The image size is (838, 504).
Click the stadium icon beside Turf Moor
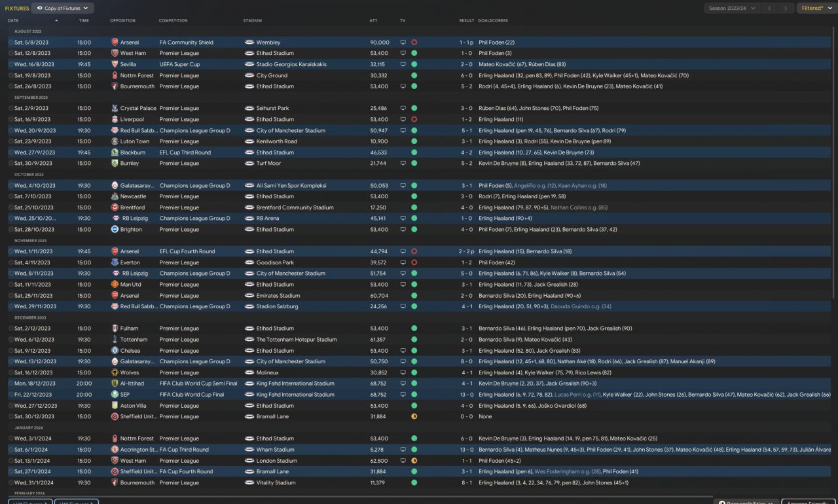[x=249, y=164]
